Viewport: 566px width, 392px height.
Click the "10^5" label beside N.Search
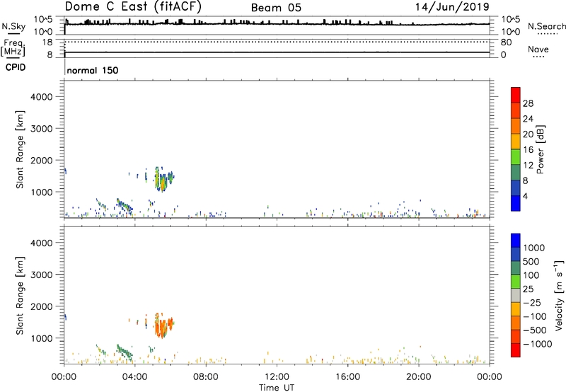511,19
